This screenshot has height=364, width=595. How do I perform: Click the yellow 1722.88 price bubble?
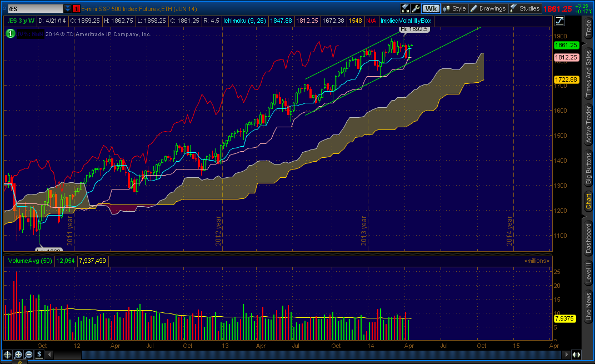click(x=566, y=79)
